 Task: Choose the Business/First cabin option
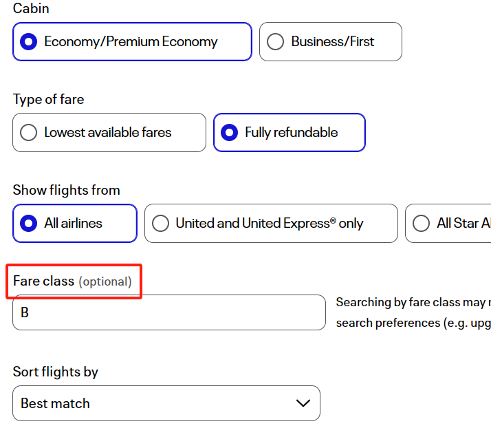(275, 42)
